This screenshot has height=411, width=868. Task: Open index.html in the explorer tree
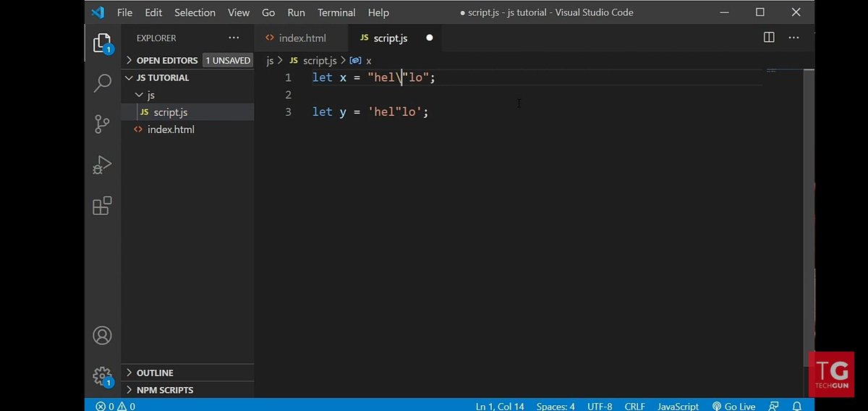(187, 130)
